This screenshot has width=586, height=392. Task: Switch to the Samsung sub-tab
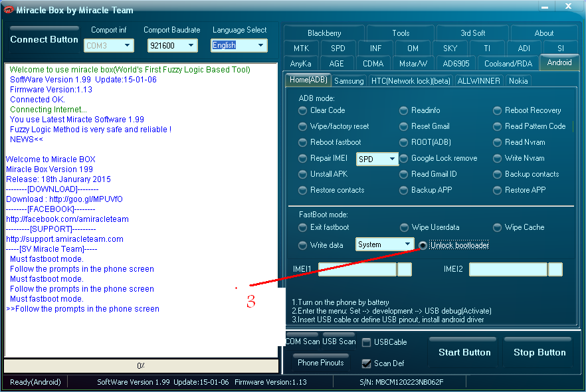pos(349,81)
